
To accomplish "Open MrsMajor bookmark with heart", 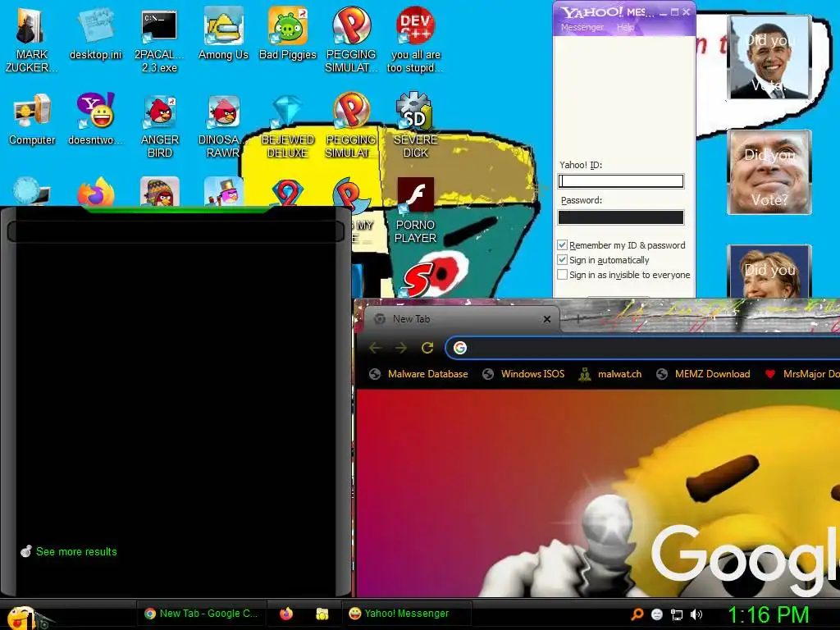I will [x=801, y=374].
